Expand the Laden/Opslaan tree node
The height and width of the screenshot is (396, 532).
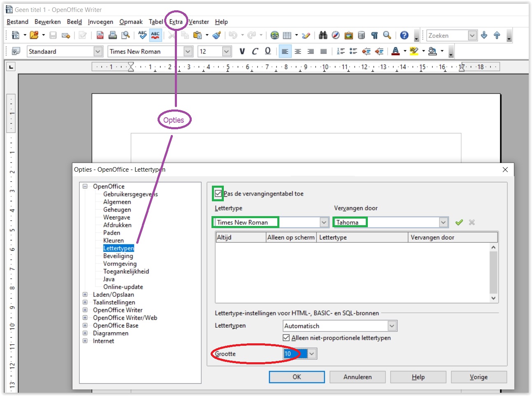tap(85, 295)
